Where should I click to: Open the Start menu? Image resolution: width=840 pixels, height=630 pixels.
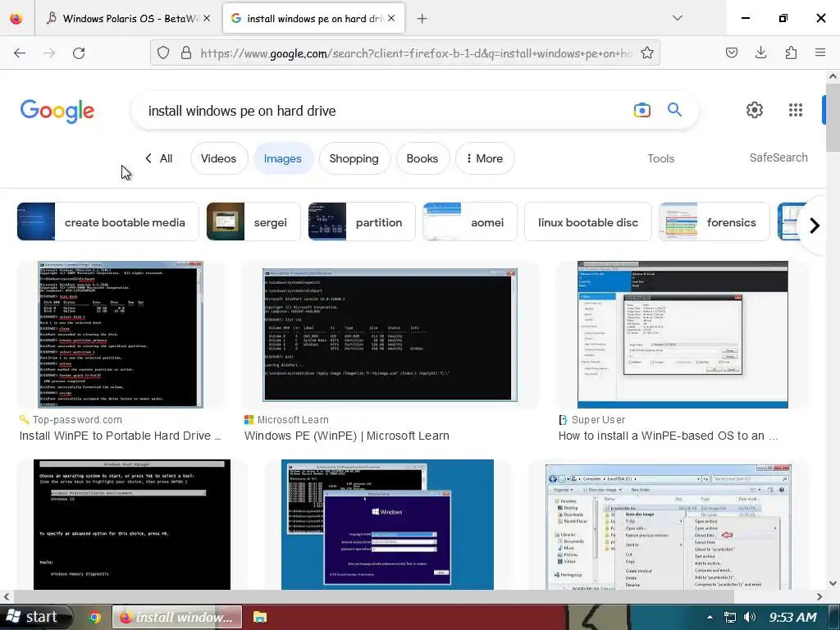click(x=35, y=617)
